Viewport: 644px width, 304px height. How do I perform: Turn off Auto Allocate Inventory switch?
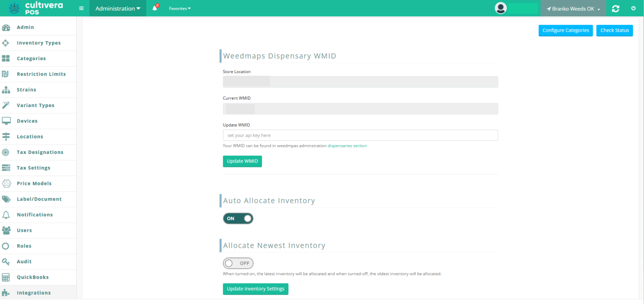(x=238, y=219)
